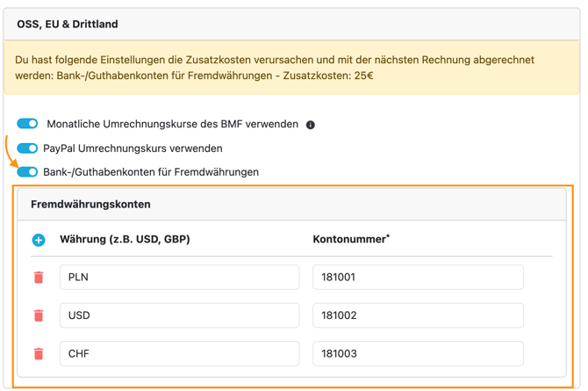Click the yellow Zusatzkosten warning banner
588x391 pixels.
291,68
